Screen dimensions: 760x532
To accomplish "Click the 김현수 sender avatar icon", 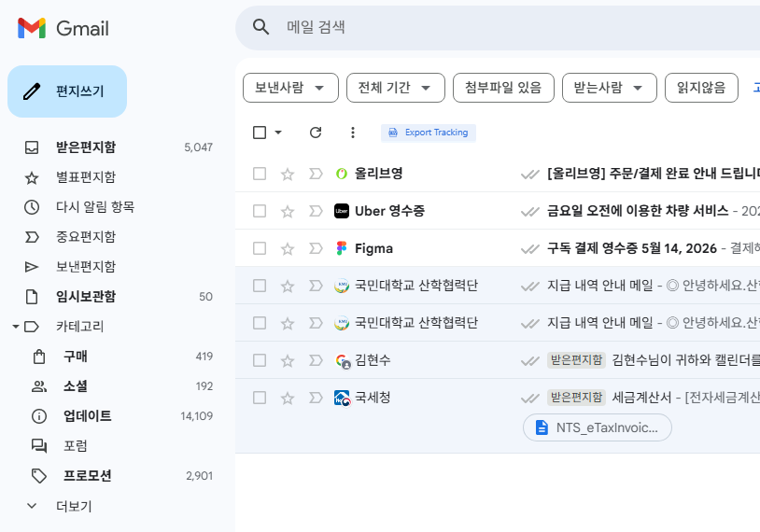I will pos(343,361).
